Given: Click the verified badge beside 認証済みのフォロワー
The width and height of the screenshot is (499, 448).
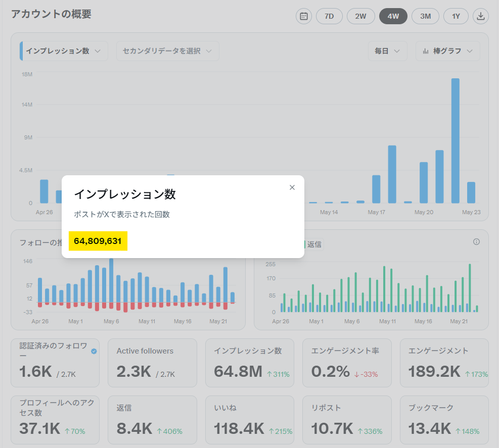Looking at the screenshot, I should click(94, 352).
